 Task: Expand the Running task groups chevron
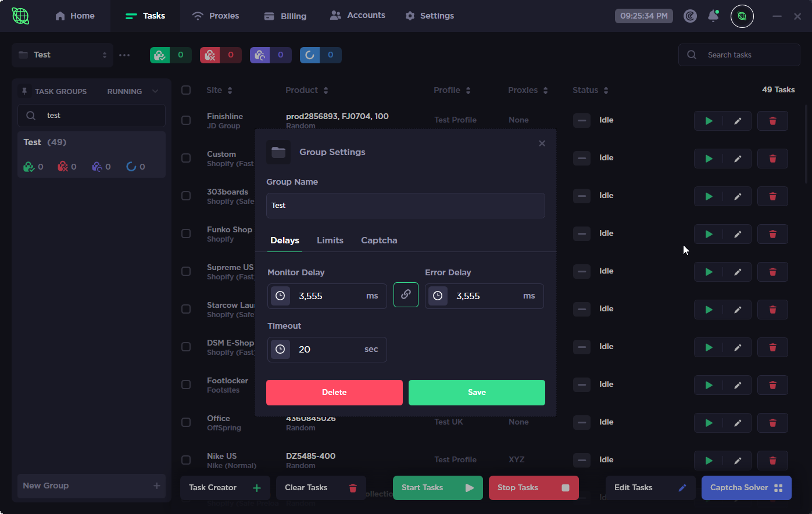pyautogui.click(x=155, y=91)
